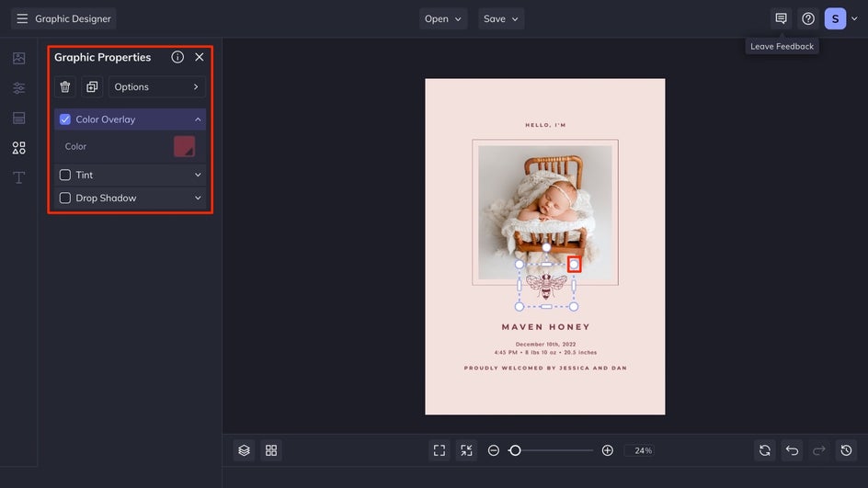The height and width of the screenshot is (488, 868).
Task: Delete the selected graphic with trash icon
Action: tap(64, 87)
